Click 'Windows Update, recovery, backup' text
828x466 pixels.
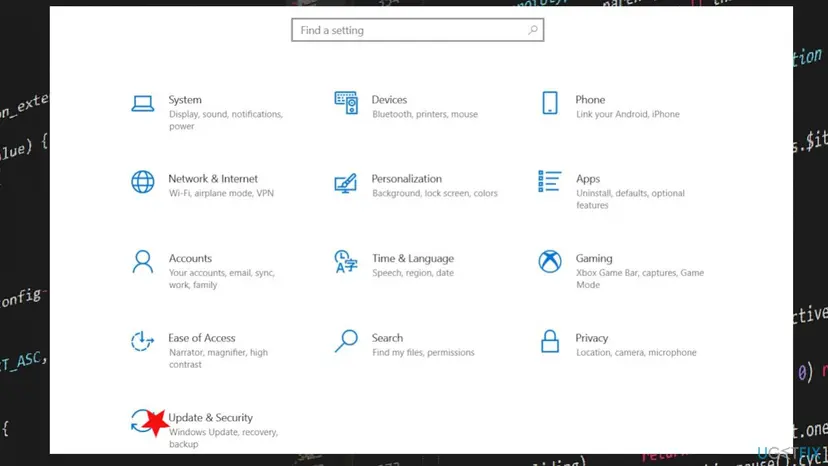(223, 438)
